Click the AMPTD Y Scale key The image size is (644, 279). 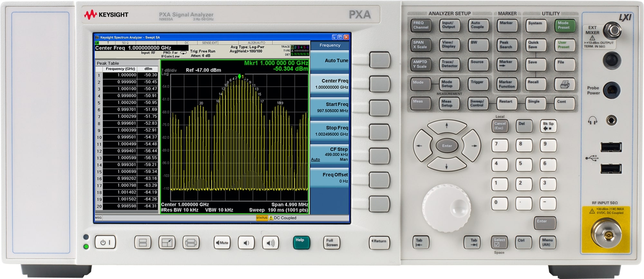point(421,65)
